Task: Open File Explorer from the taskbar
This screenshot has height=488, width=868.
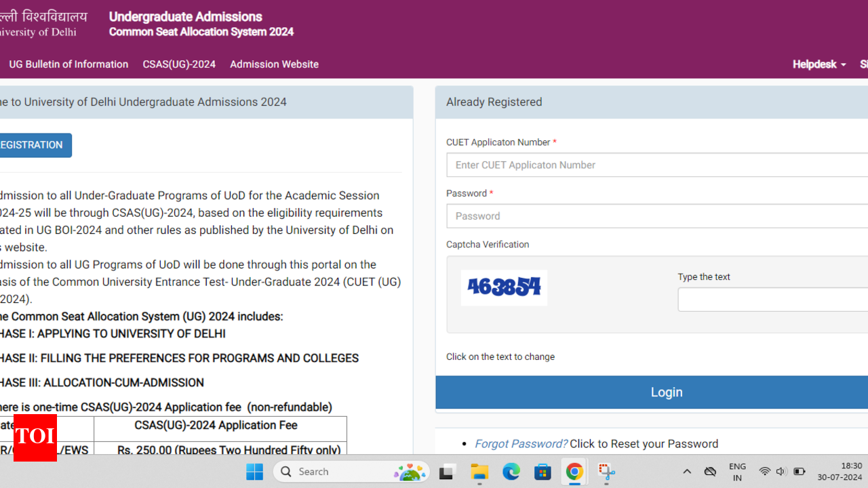Action: [479, 472]
